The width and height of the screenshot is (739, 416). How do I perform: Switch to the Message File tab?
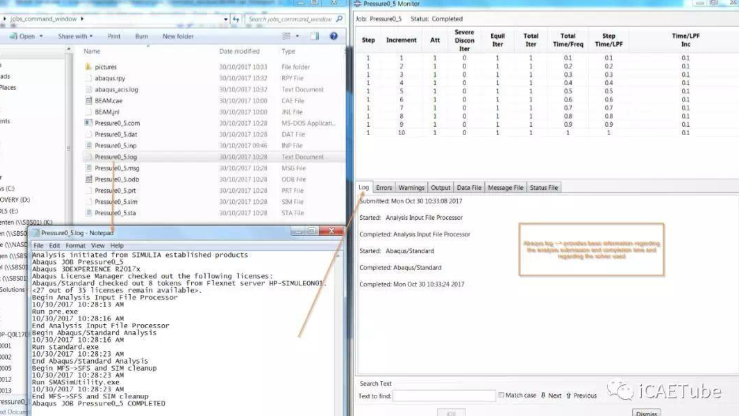pyautogui.click(x=506, y=188)
